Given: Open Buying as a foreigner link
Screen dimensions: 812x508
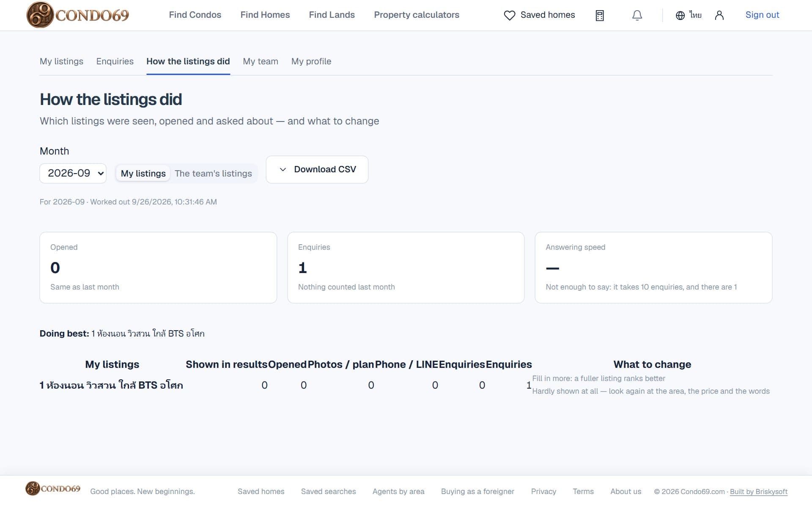Looking at the screenshot, I should (x=478, y=491).
